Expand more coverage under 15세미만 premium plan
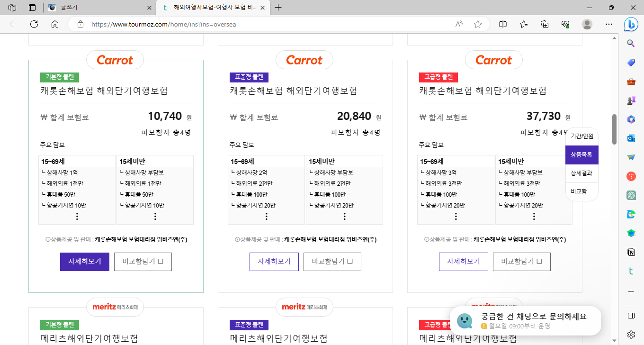 (534, 216)
